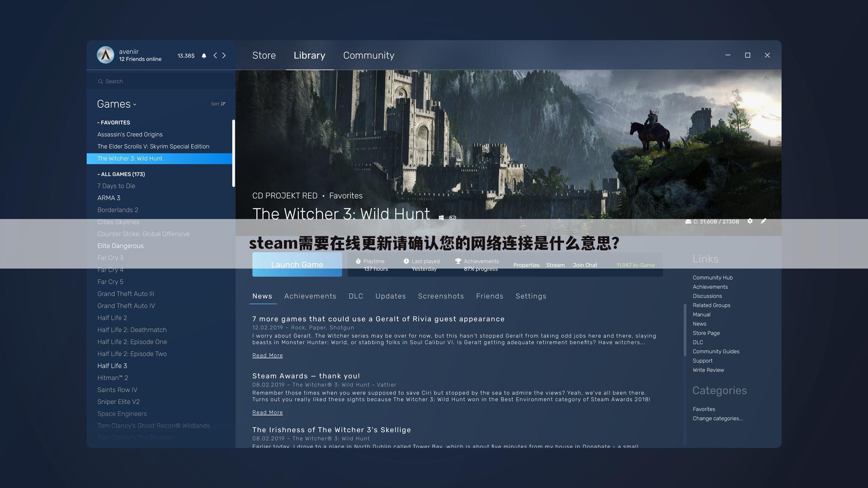
Task: Open the Discussions link
Action: tap(707, 296)
